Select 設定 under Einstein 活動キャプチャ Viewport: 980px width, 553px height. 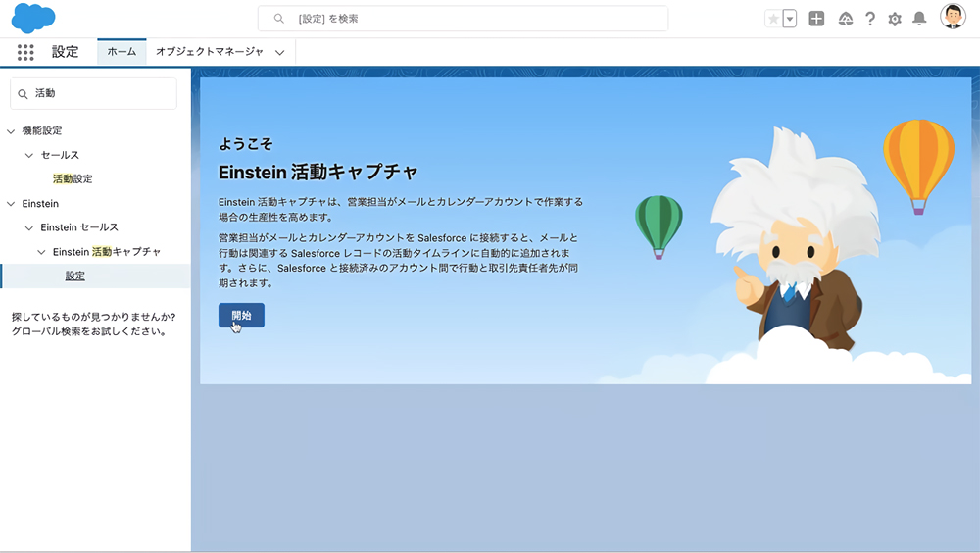(x=75, y=276)
